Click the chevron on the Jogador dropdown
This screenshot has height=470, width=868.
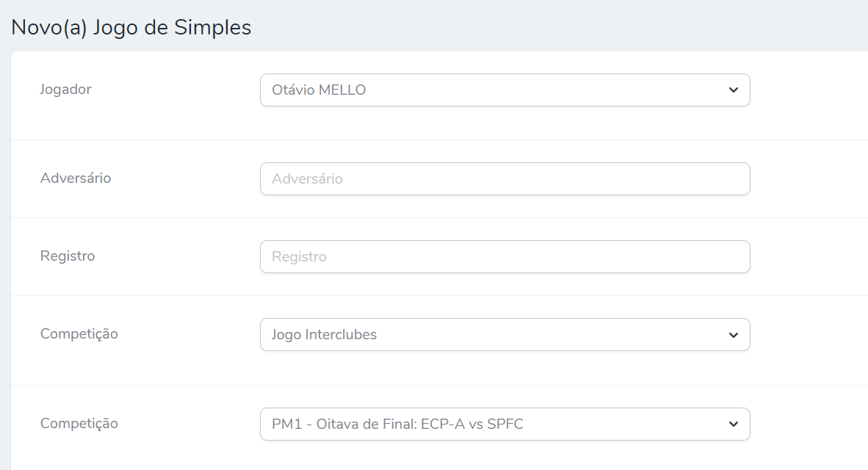[733, 90]
